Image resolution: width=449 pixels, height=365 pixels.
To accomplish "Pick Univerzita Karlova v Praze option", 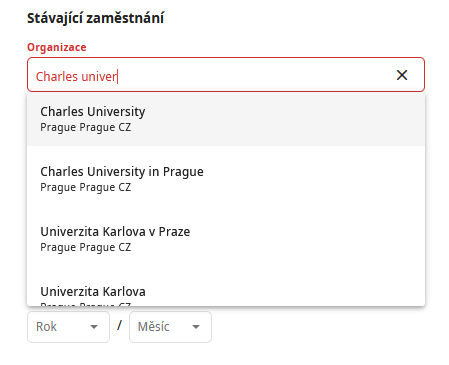I will (226, 239).
